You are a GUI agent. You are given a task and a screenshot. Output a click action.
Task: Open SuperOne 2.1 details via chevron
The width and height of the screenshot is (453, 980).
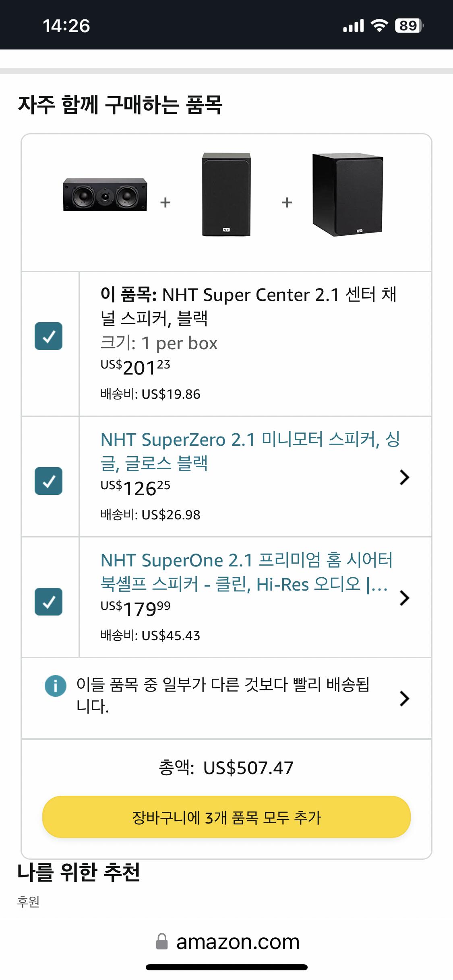click(404, 598)
